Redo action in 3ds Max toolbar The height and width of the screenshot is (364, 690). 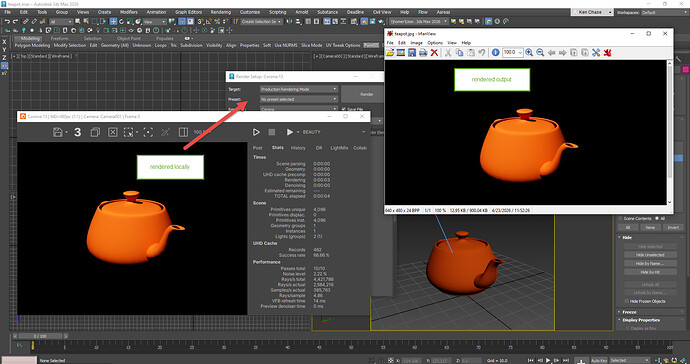click(15, 21)
